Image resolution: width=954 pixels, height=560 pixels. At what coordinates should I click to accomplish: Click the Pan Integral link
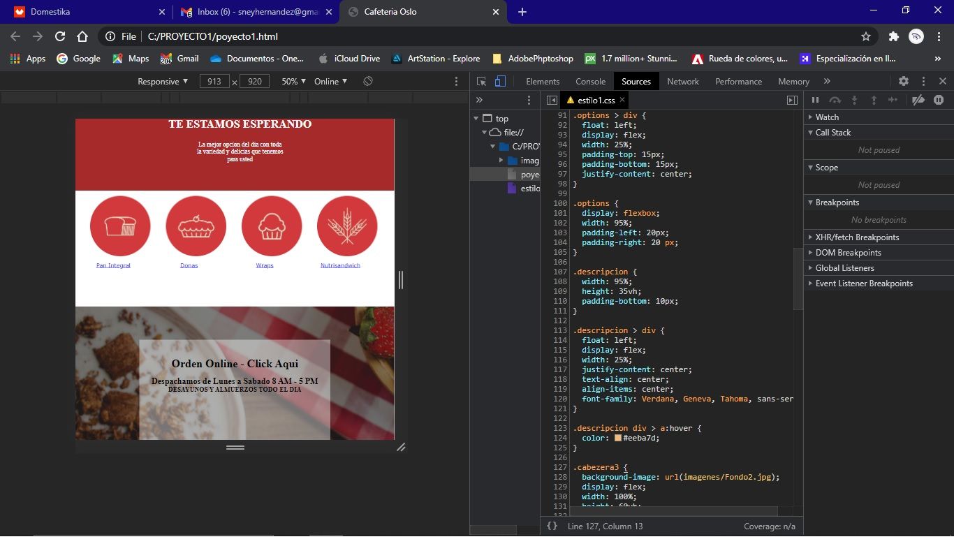coord(113,265)
